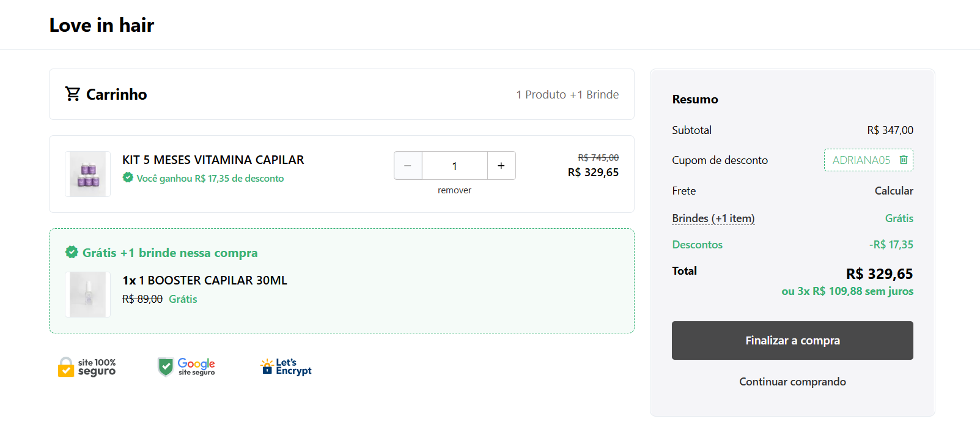Image resolution: width=980 pixels, height=446 pixels.
Task: Click Finalizar a compra button
Action: click(x=792, y=340)
